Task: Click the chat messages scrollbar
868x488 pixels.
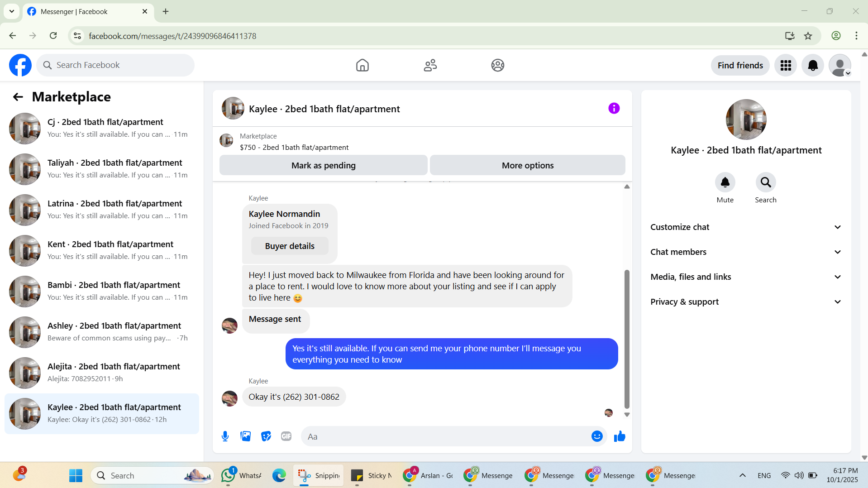Action: (x=627, y=340)
